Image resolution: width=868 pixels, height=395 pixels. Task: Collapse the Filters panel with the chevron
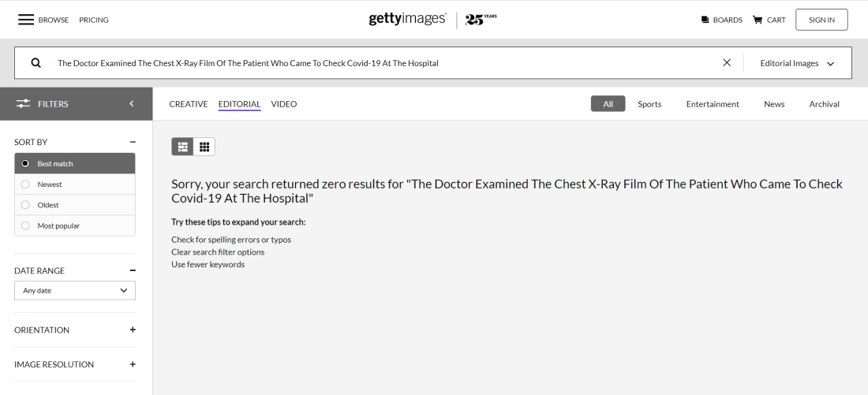click(132, 103)
